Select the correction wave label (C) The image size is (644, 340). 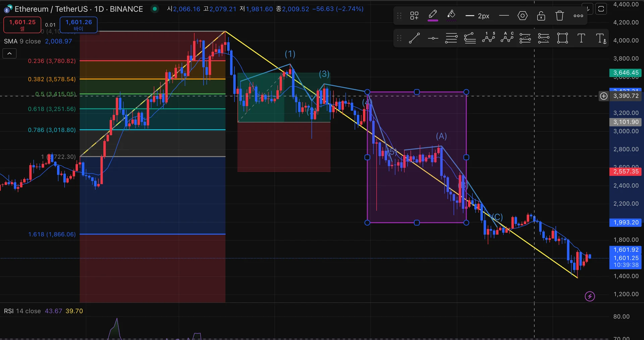(x=497, y=217)
